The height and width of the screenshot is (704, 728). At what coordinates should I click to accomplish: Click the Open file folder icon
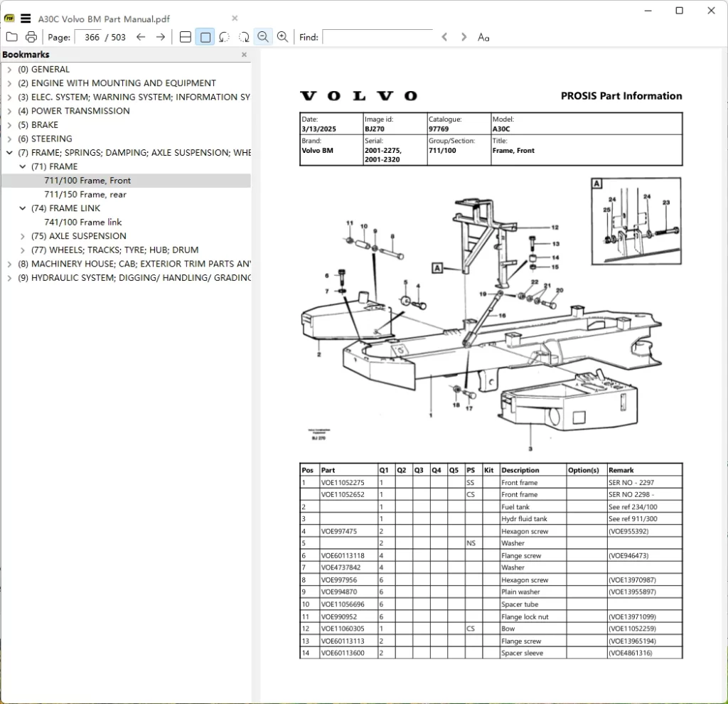click(12, 37)
